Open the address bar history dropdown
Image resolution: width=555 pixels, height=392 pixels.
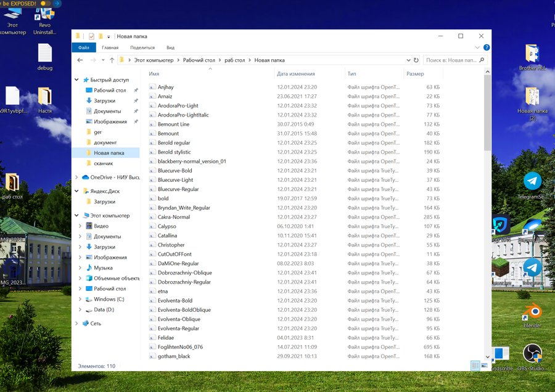pyautogui.click(x=408, y=60)
